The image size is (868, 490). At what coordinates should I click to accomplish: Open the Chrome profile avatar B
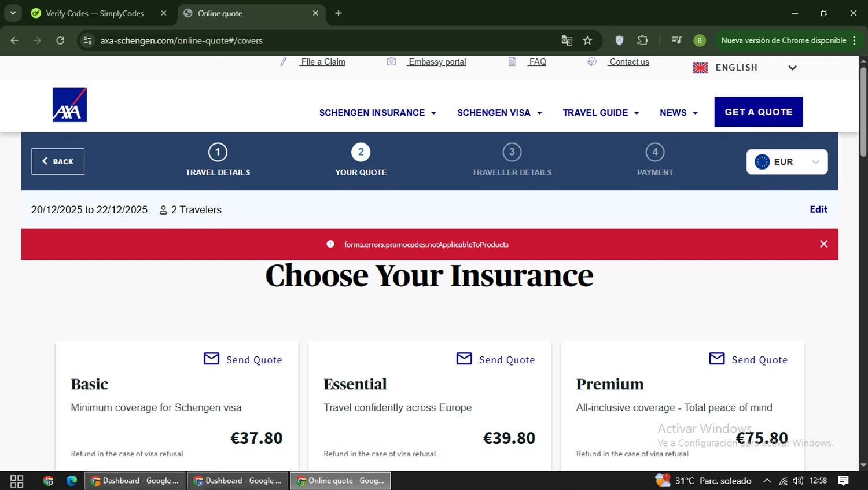700,40
